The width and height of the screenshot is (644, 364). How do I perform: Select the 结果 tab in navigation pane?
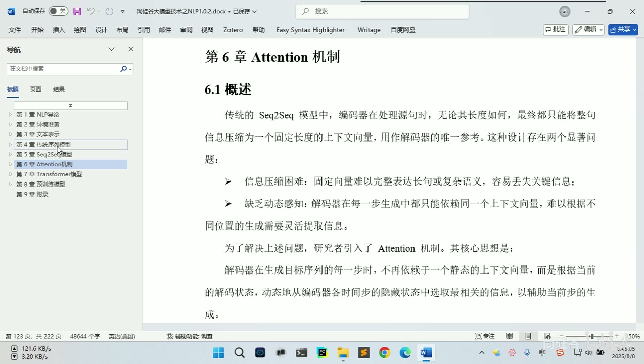tap(59, 89)
